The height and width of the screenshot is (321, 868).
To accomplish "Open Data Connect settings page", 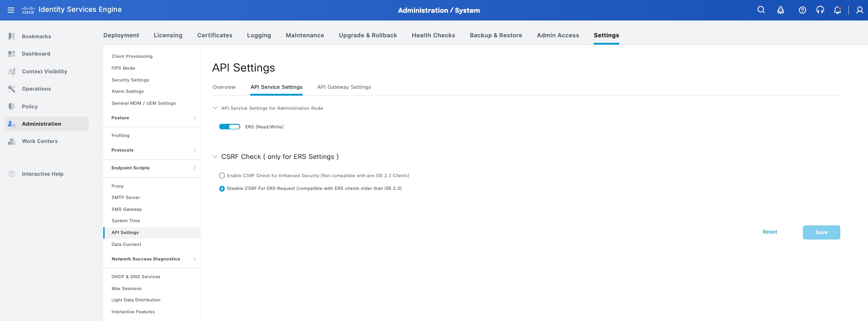I will [x=126, y=244].
